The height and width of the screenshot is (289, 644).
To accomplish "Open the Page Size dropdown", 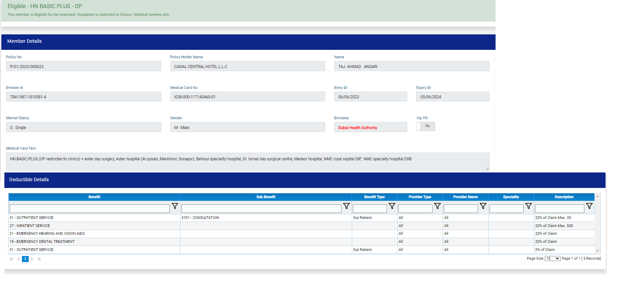I will (x=552, y=259).
